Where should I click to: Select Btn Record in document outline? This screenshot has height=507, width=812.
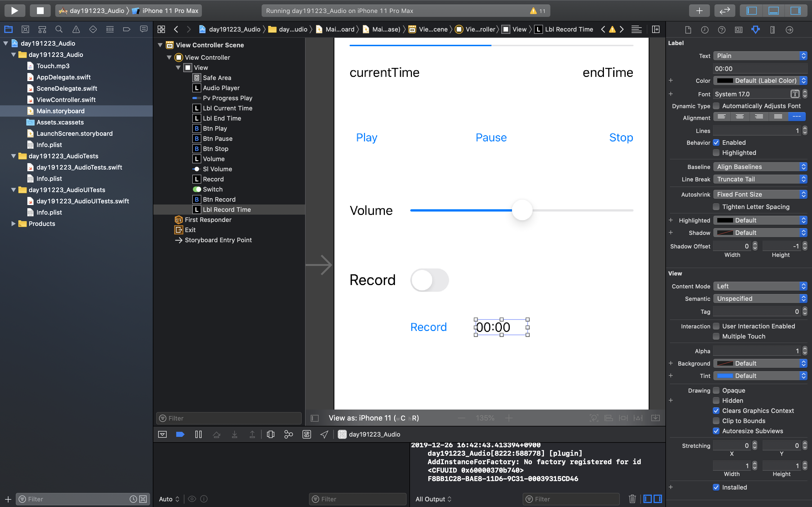[x=219, y=199]
